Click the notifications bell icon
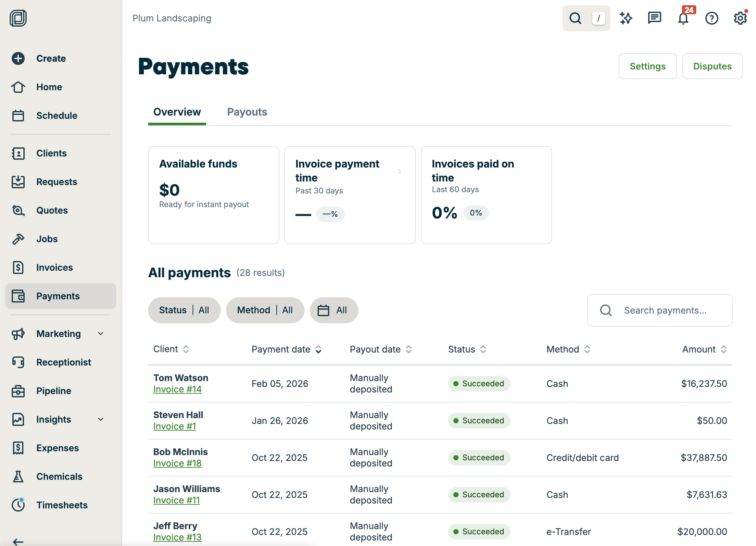The image size is (756, 546). click(683, 18)
